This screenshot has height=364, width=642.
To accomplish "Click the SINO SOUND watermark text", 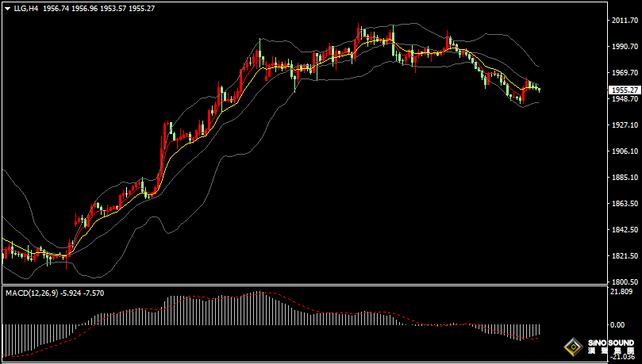I will click(609, 343).
